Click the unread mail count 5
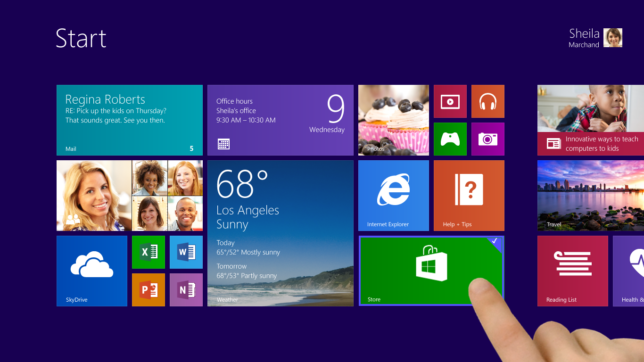 [x=191, y=148]
